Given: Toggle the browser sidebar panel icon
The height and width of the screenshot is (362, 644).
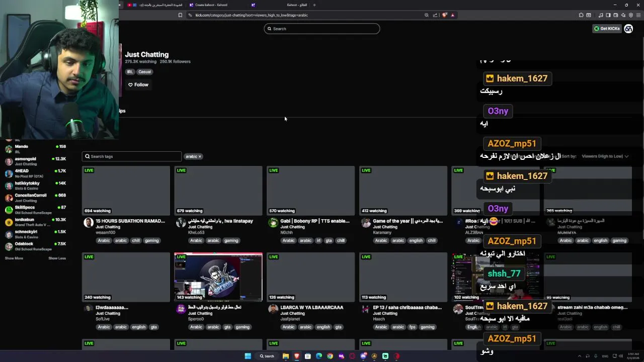Looking at the screenshot, I should pos(608,15).
